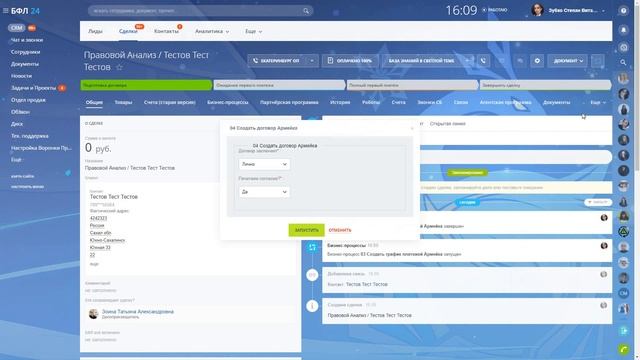Open the Договор заключен dropdown showing Лично
Viewport: 640px width, 360px height.
click(x=264, y=164)
